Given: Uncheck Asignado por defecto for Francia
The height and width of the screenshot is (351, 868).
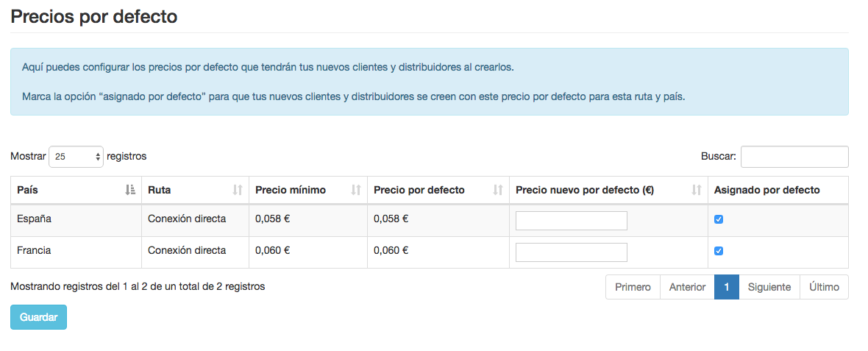Looking at the screenshot, I should (719, 251).
